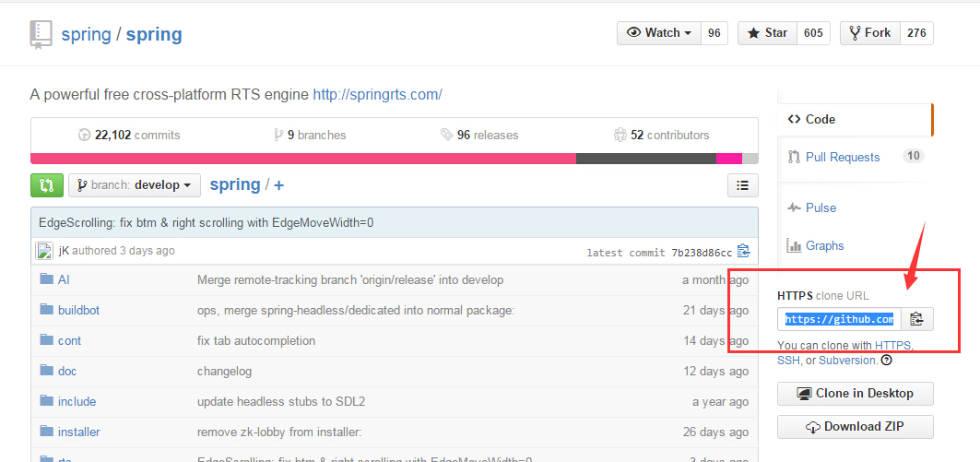
Task: Open the AI folder
Action: [x=64, y=280]
